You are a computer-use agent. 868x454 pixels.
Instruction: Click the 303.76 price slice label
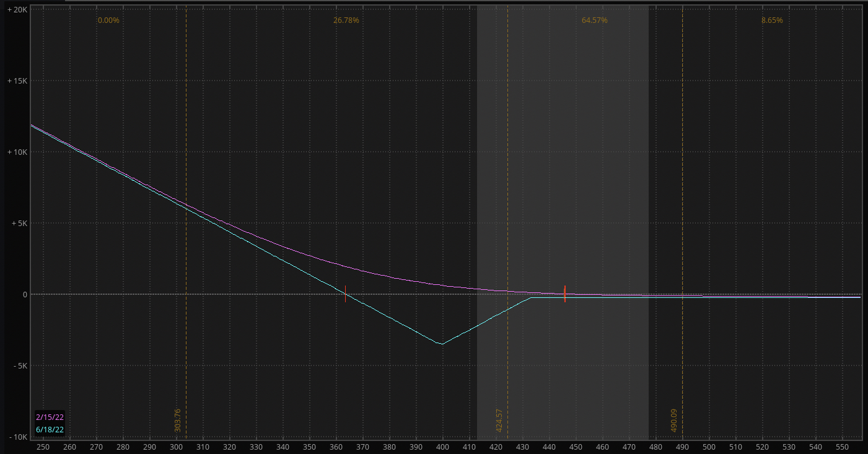click(x=178, y=420)
